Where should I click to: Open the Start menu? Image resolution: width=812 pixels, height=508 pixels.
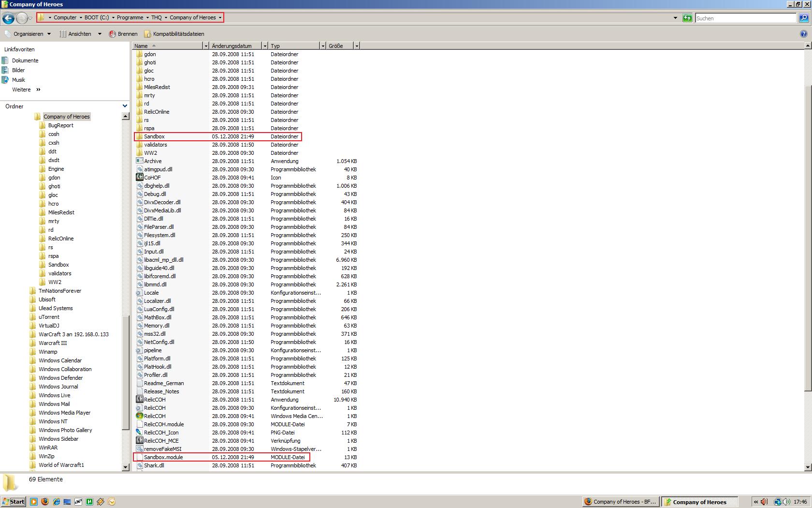tap(14, 502)
